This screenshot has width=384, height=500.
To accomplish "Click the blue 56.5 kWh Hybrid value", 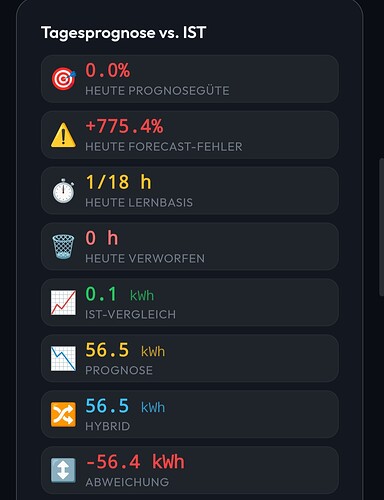I will point(125,406).
